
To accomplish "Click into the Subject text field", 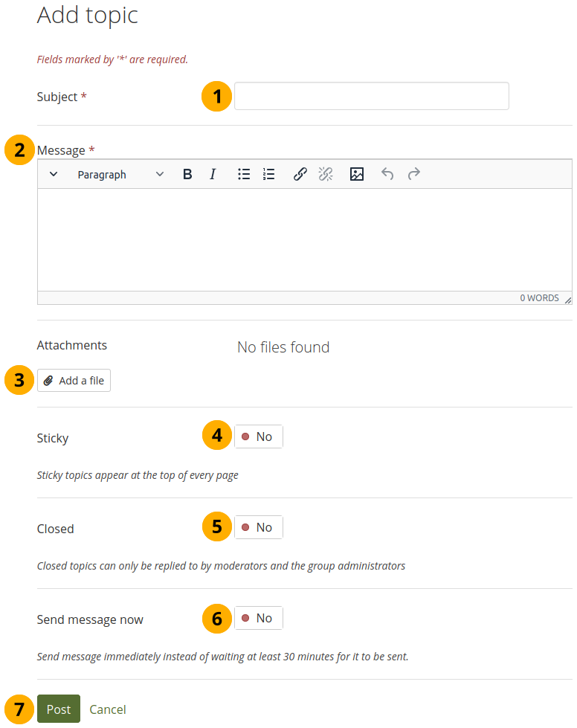I will coord(371,97).
